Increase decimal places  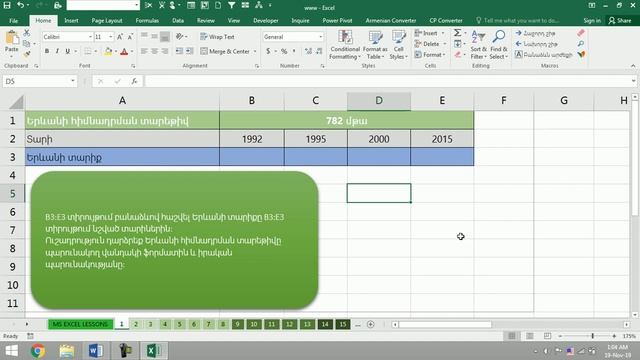(x=309, y=51)
